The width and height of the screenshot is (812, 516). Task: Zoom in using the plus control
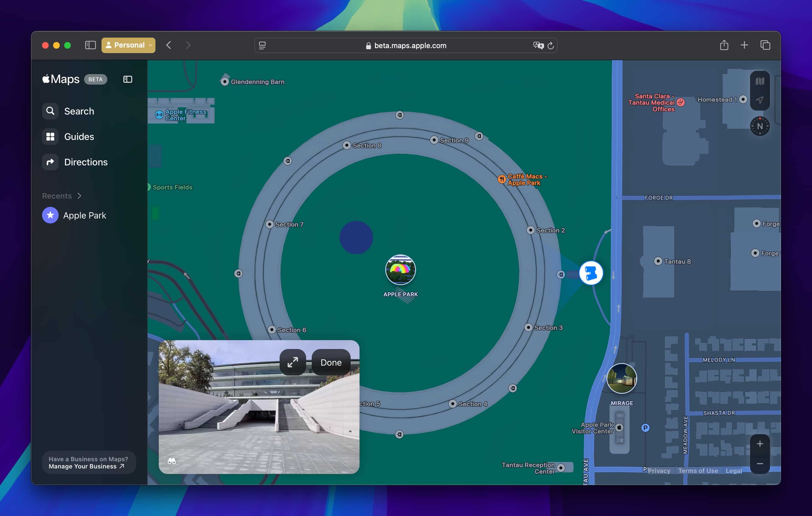[760, 444]
